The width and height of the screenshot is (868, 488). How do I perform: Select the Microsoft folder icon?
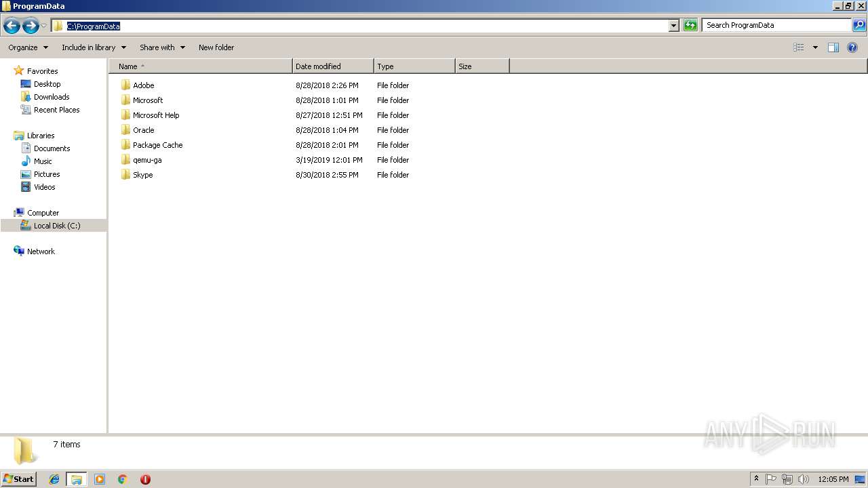[125, 100]
